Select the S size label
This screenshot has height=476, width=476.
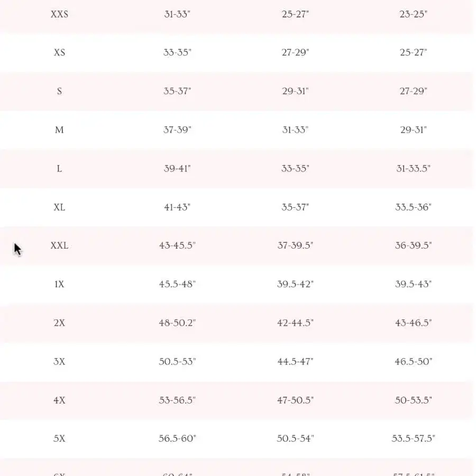[59, 91]
